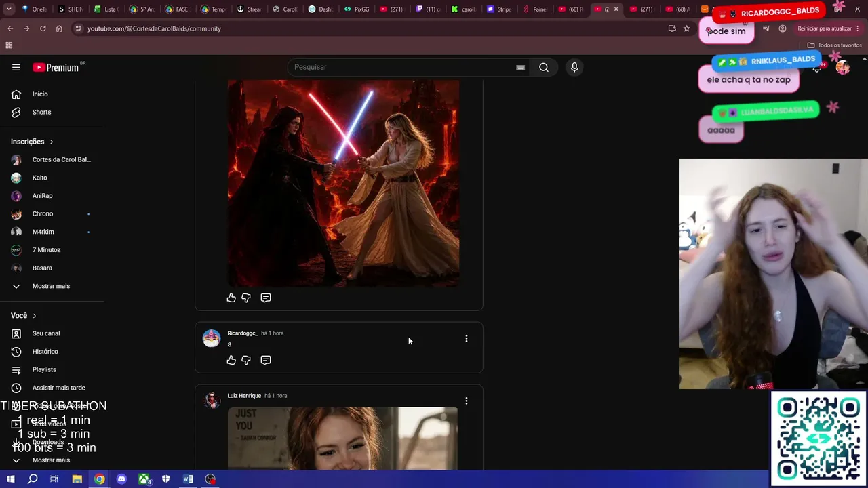Go to the YouTube Premium home logo
This screenshot has height=488, width=868.
point(57,67)
